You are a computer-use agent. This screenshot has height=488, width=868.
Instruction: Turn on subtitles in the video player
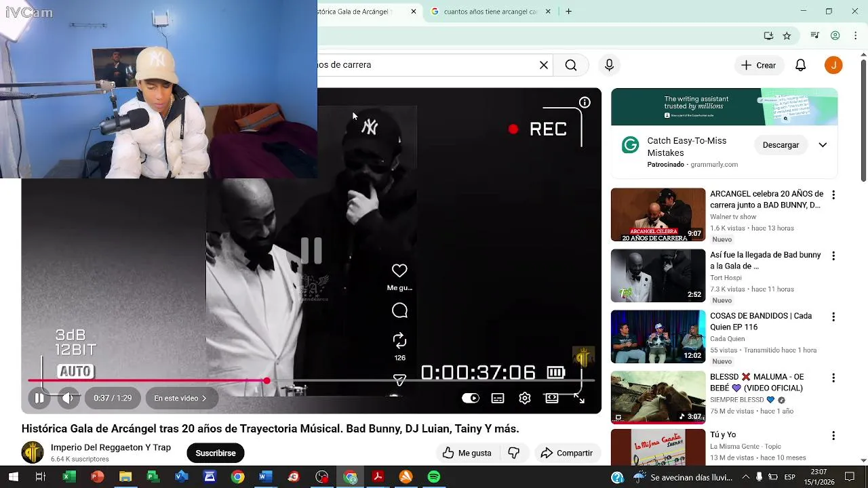point(498,398)
